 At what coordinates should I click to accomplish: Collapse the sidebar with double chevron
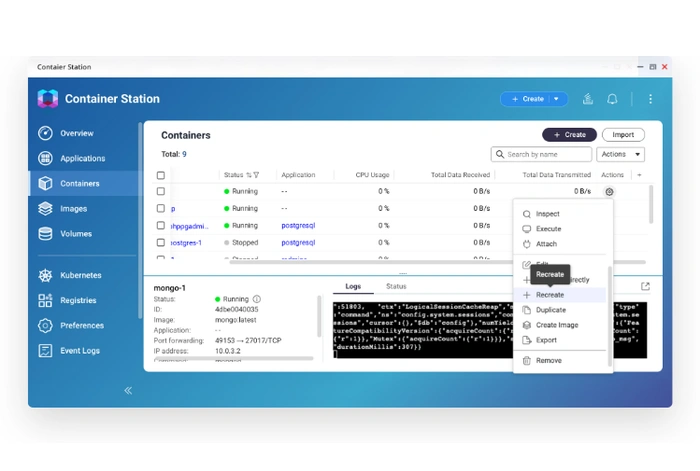128,391
